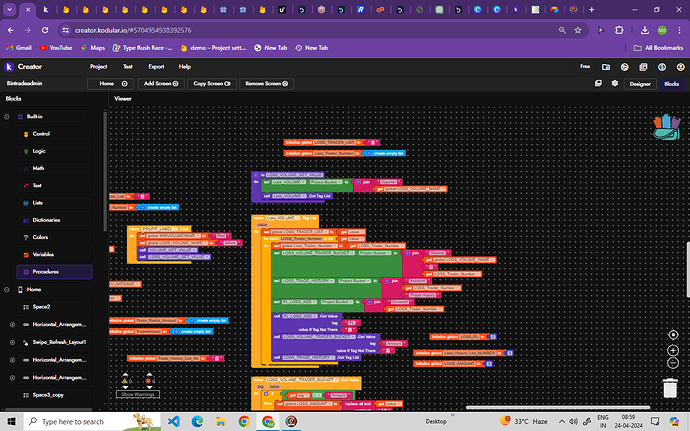Select the Control blocks category

(x=41, y=133)
